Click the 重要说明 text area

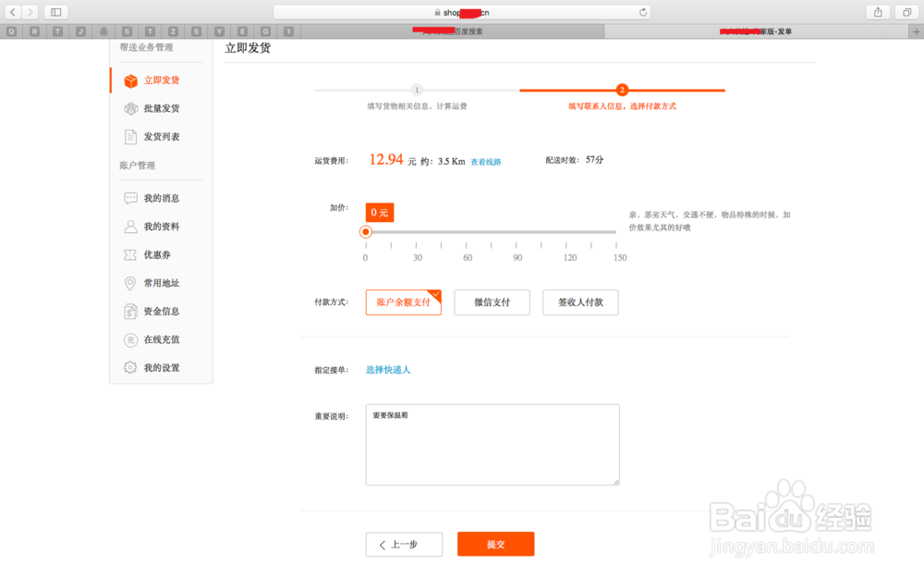tap(492, 445)
